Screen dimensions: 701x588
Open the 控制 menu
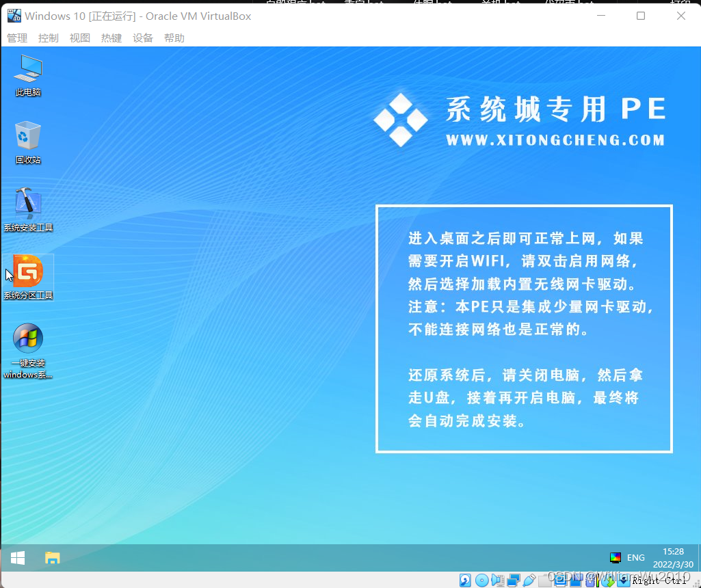click(x=49, y=38)
